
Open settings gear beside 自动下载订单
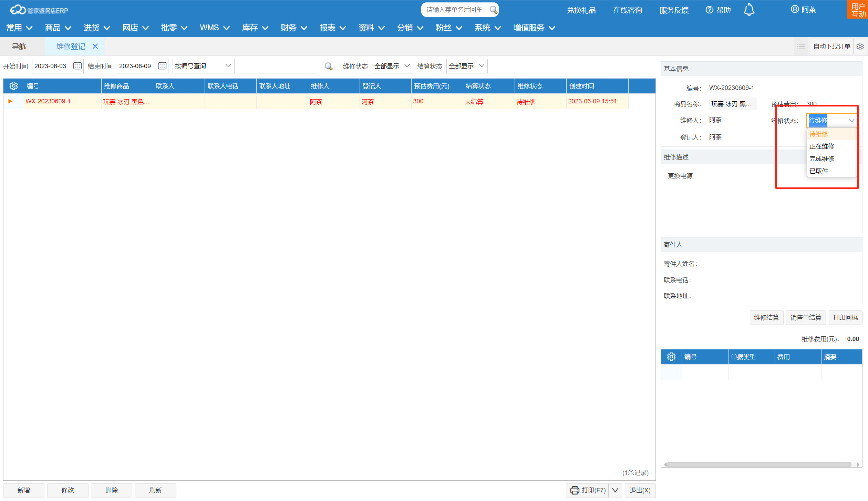pos(860,47)
